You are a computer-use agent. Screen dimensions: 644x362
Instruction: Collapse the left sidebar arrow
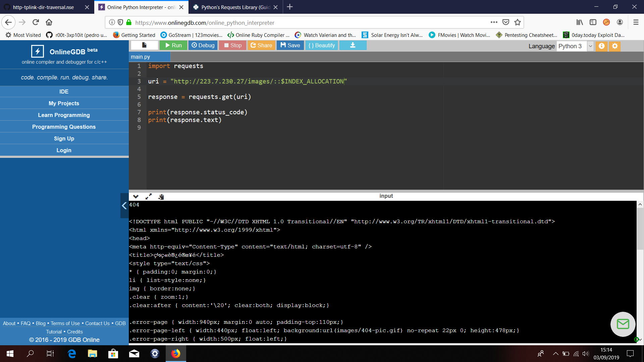[124, 205]
